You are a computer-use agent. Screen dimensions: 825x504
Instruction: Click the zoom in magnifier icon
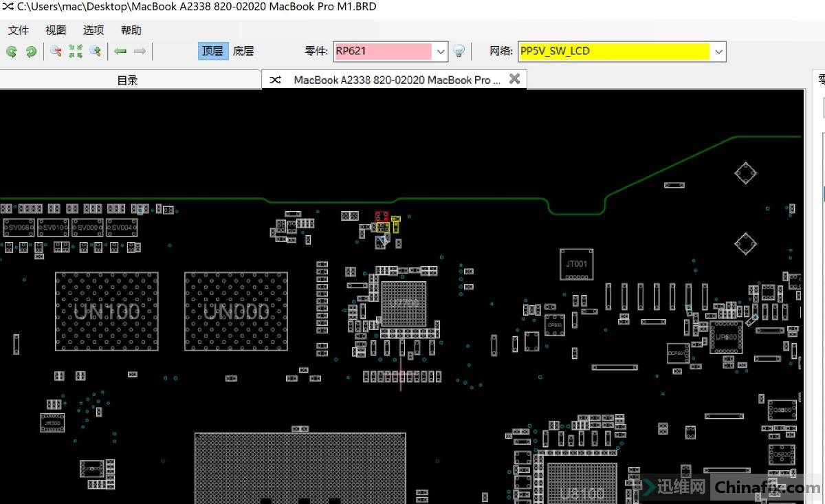pyautogui.click(x=96, y=52)
